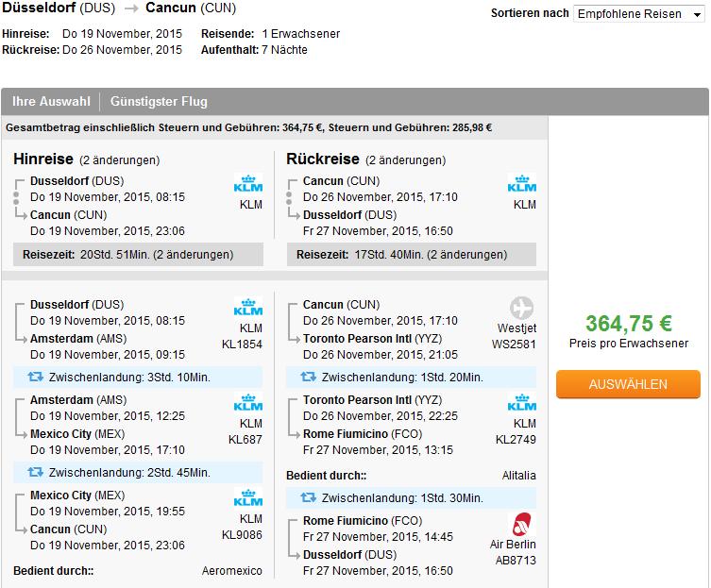Switch to the Ihre Auswahl tab
Screen dimensions: 711x588
51,102
